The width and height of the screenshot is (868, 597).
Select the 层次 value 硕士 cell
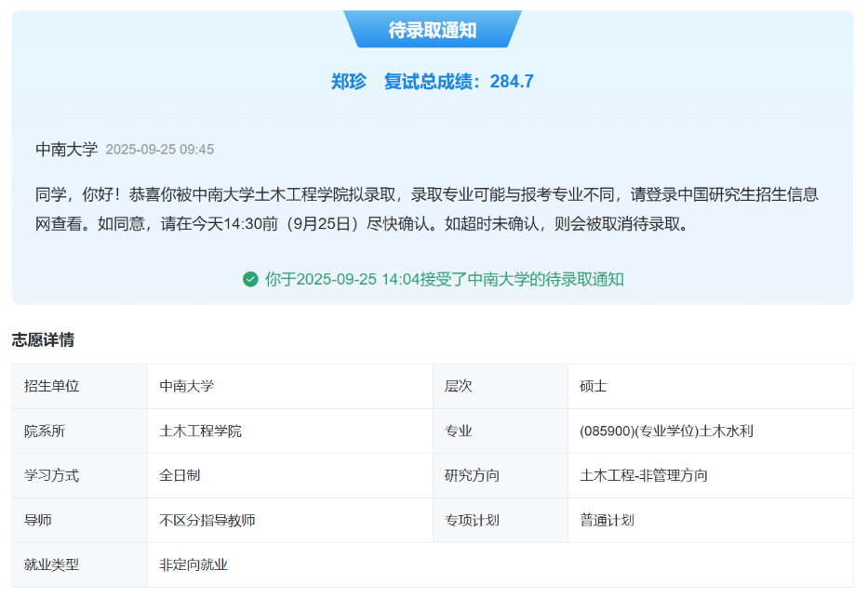[711, 386]
